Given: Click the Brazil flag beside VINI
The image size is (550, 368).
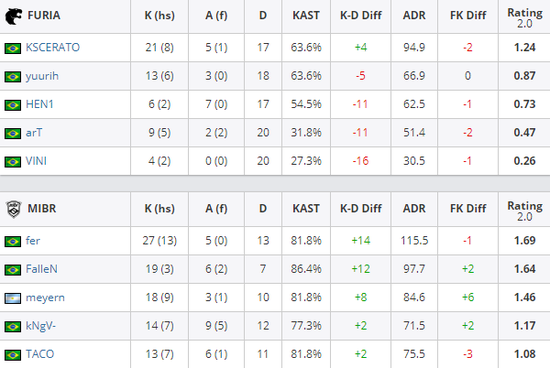Looking at the screenshot, I should pyautogui.click(x=13, y=162).
